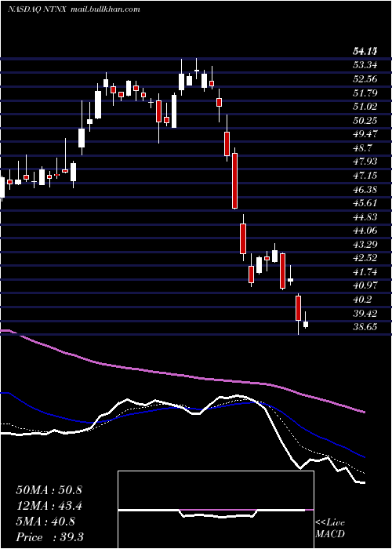
Task: Click the 45.61 price label
Action: click(365, 203)
